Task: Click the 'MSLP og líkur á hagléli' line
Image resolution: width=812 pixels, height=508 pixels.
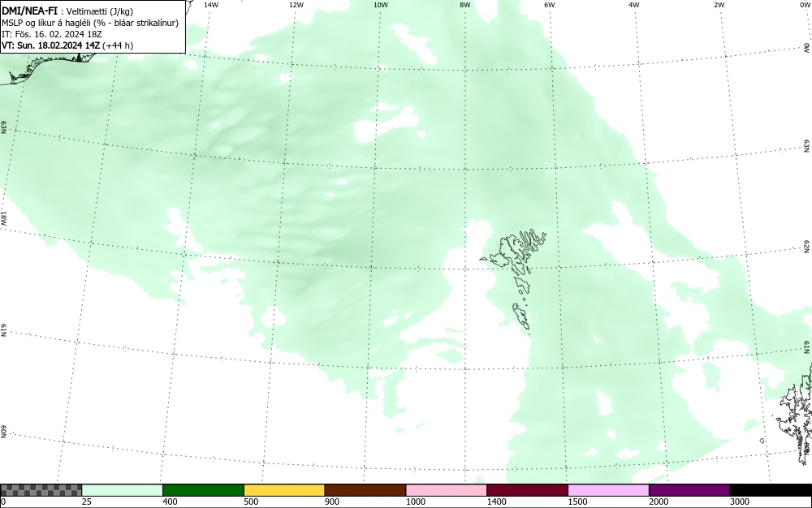Action: (90, 23)
